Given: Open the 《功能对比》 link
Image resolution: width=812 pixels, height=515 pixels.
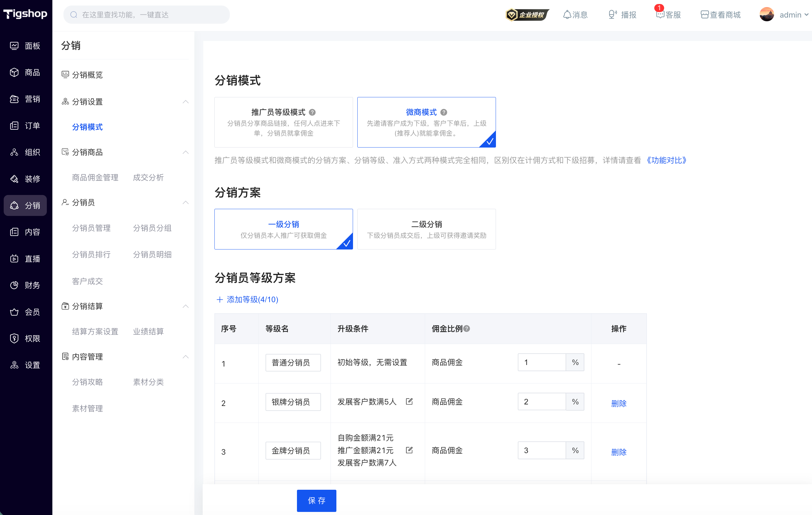Looking at the screenshot, I should [x=666, y=160].
